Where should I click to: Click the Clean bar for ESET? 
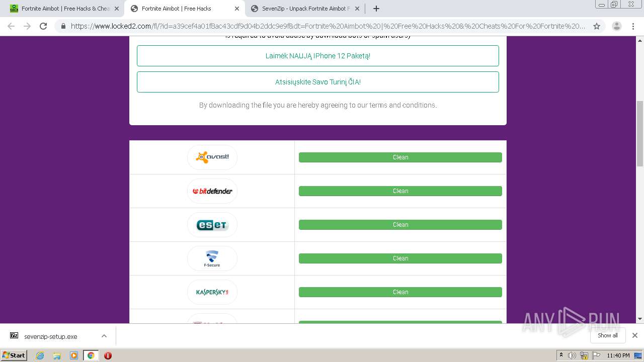pos(400,225)
